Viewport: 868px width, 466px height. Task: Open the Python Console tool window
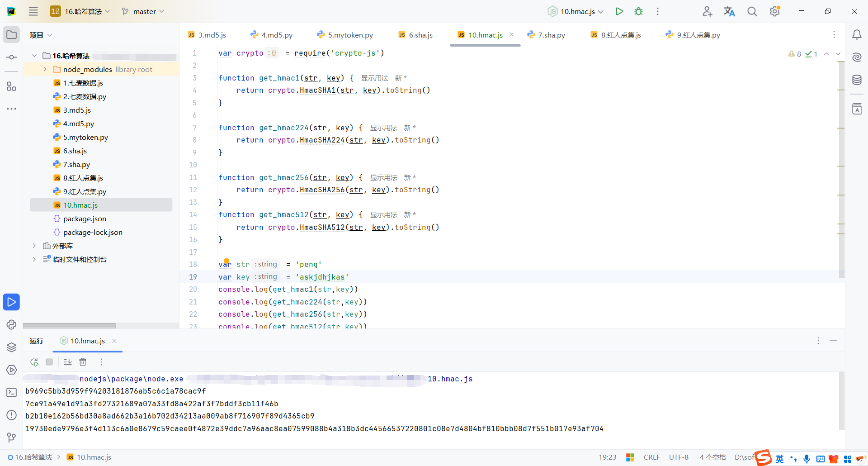click(11, 324)
